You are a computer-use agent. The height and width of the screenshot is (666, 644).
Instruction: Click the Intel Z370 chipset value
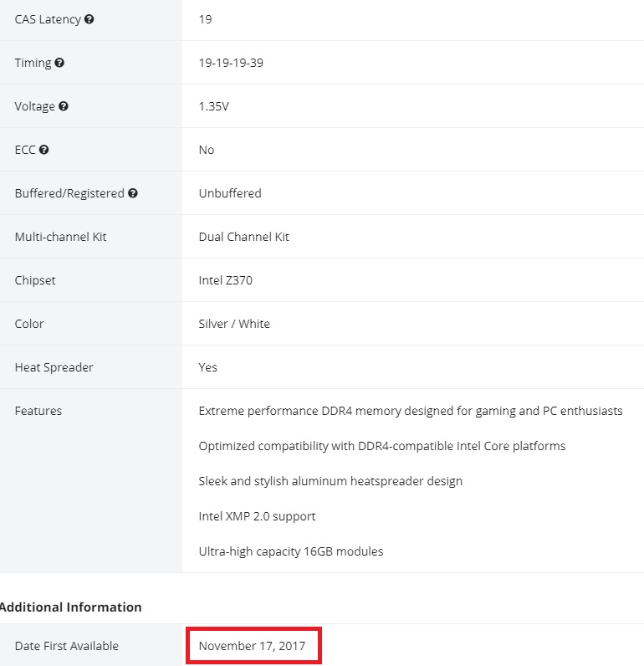click(225, 280)
